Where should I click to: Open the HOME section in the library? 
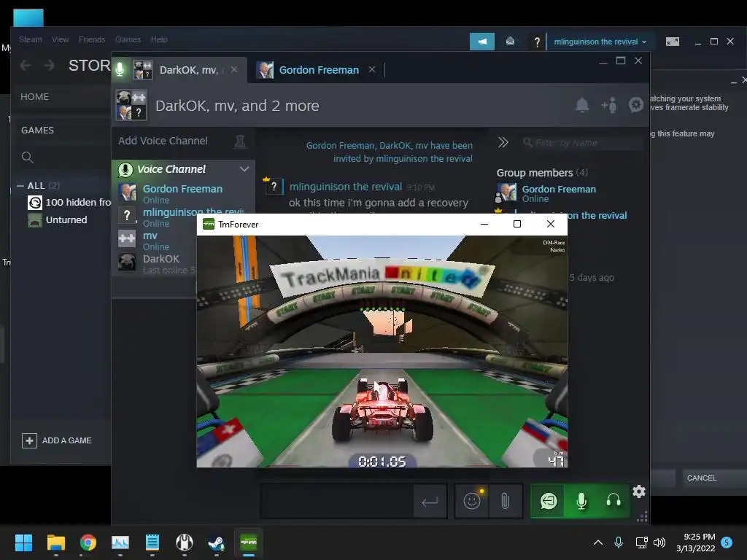pos(35,97)
